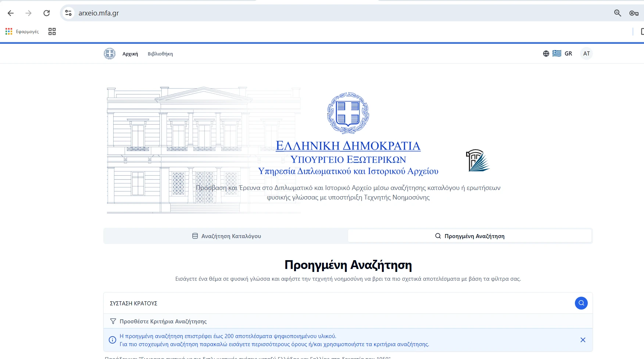The height and width of the screenshot is (359, 644).
Task: Click the zoom magnifier icon in address bar
Action: [618, 13]
